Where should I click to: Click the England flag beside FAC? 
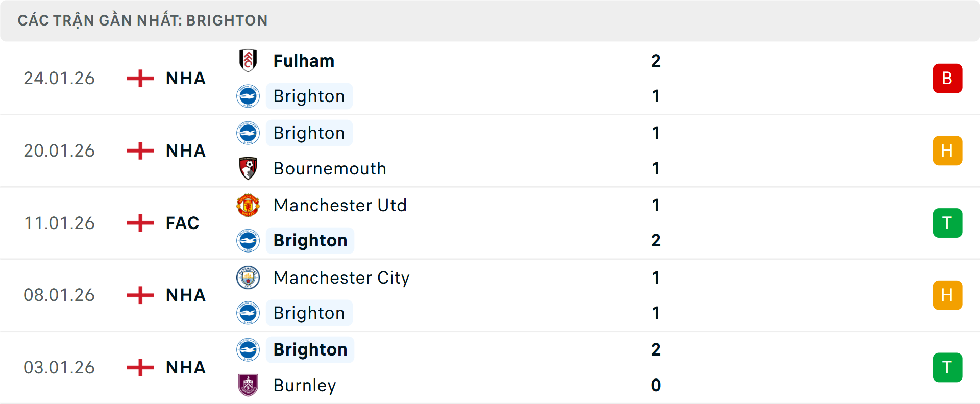click(x=140, y=223)
